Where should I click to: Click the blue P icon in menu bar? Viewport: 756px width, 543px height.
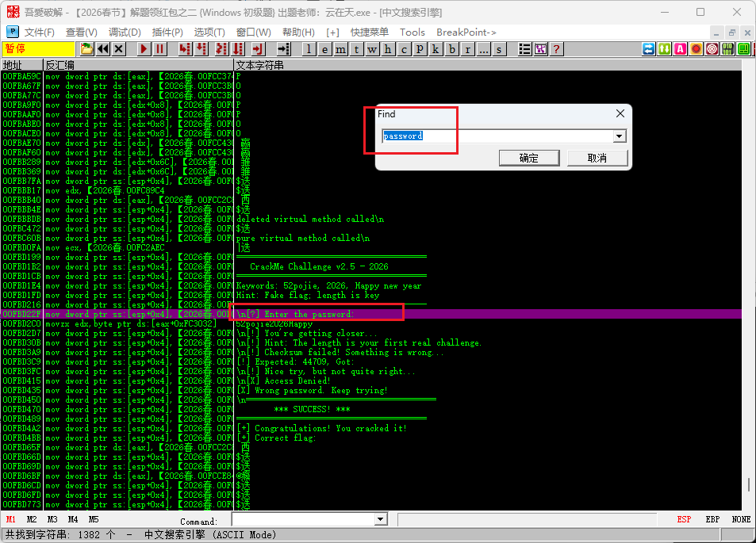coord(13,32)
